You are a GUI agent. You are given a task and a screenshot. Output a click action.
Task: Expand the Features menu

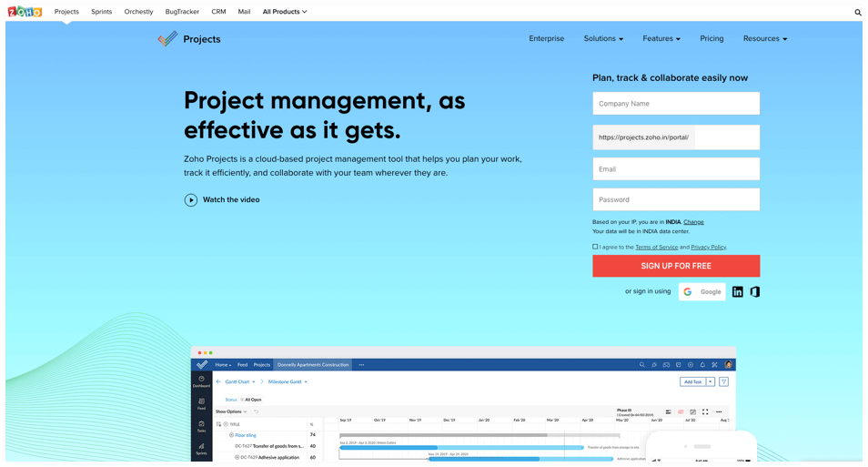[x=661, y=39]
